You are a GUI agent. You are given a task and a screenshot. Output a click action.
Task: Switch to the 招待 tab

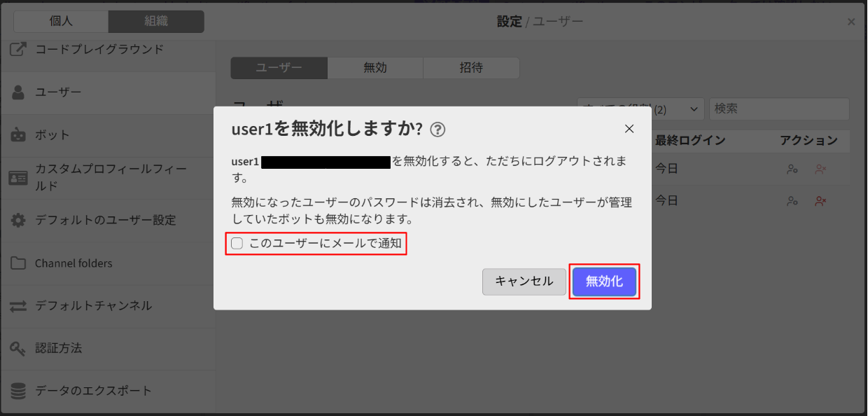[470, 68]
